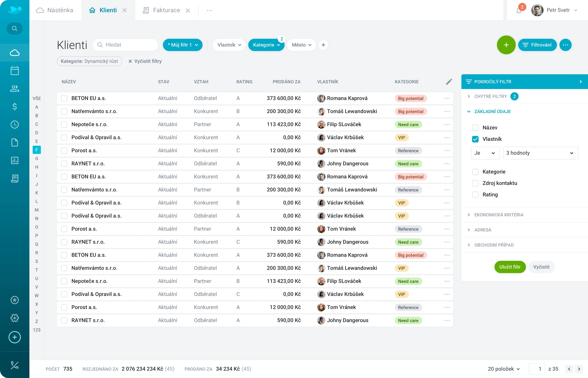
Task: Open the sidebar search magnifier icon
Action: coord(14,29)
